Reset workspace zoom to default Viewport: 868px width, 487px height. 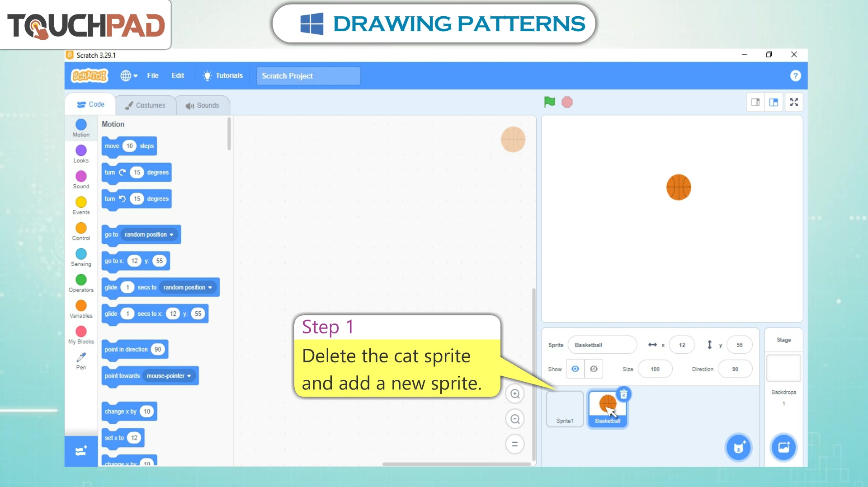515,444
